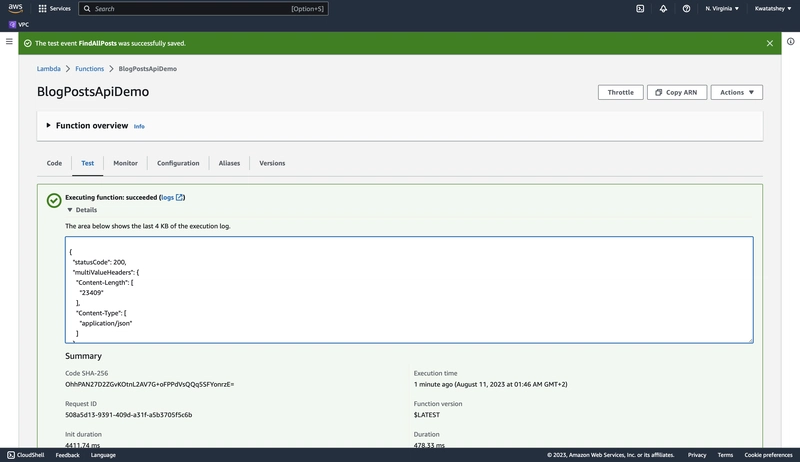Open the help question mark icon
Image resolution: width=800 pixels, height=462 pixels.
click(686, 8)
